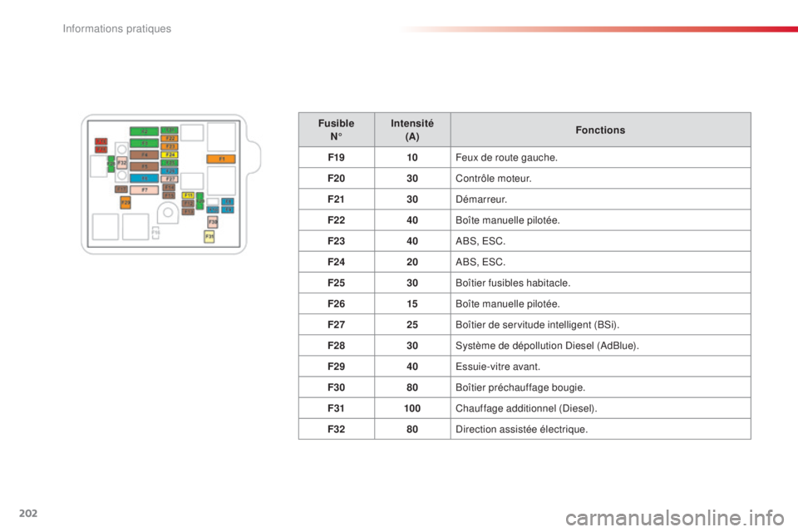The height and width of the screenshot is (532, 798).
Task: Click 'Contrôle moteur.' function text
Action: [494, 179]
